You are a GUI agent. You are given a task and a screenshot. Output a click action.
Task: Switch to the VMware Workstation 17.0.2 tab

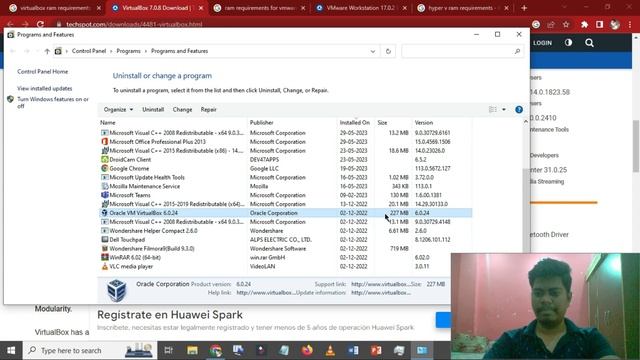point(361,8)
